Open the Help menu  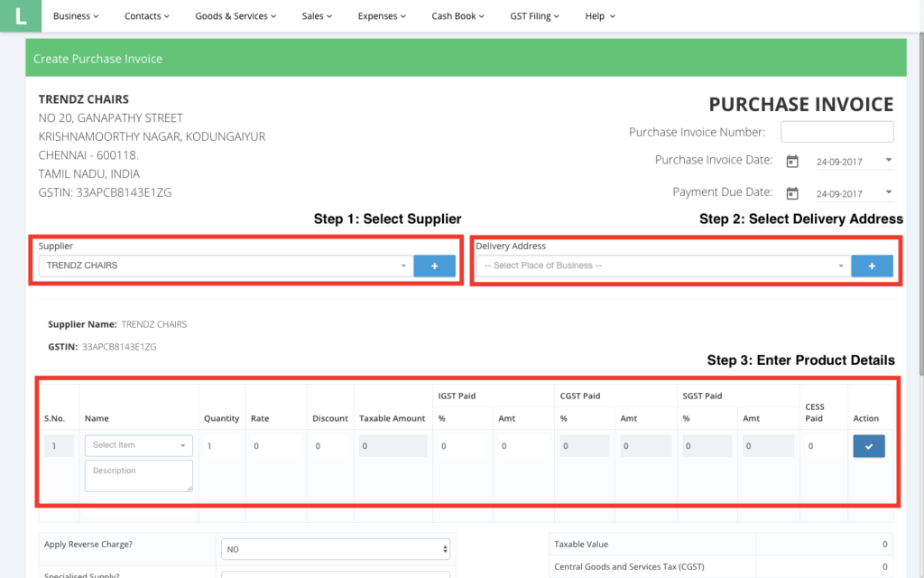click(x=599, y=15)
